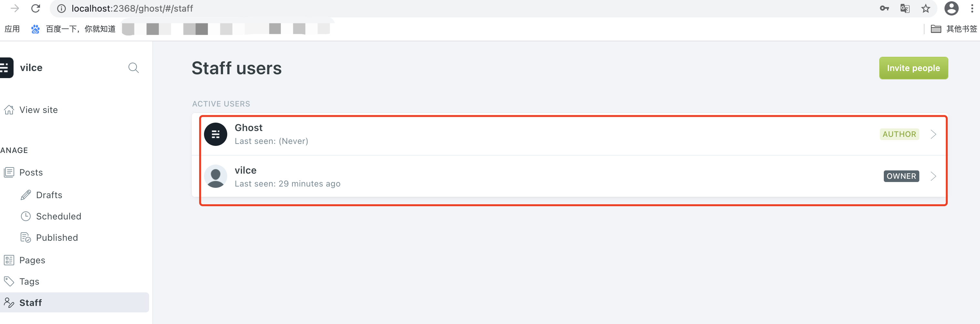Viewport: 980px width, 324px height.
Task: Select the Published icon in sidebar
Action: point(26,237)
